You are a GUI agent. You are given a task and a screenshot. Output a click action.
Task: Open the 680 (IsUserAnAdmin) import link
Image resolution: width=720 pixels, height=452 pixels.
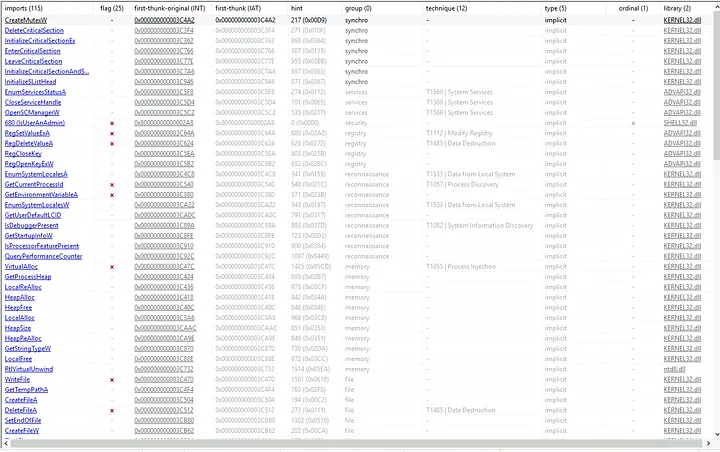click(34, 123)
